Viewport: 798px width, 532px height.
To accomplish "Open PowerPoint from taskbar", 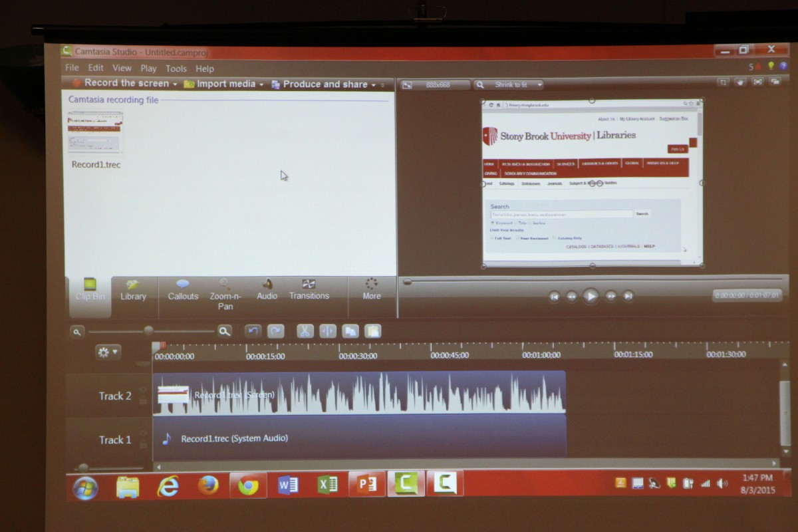I will pyautogui.click(x=367, y=484).
